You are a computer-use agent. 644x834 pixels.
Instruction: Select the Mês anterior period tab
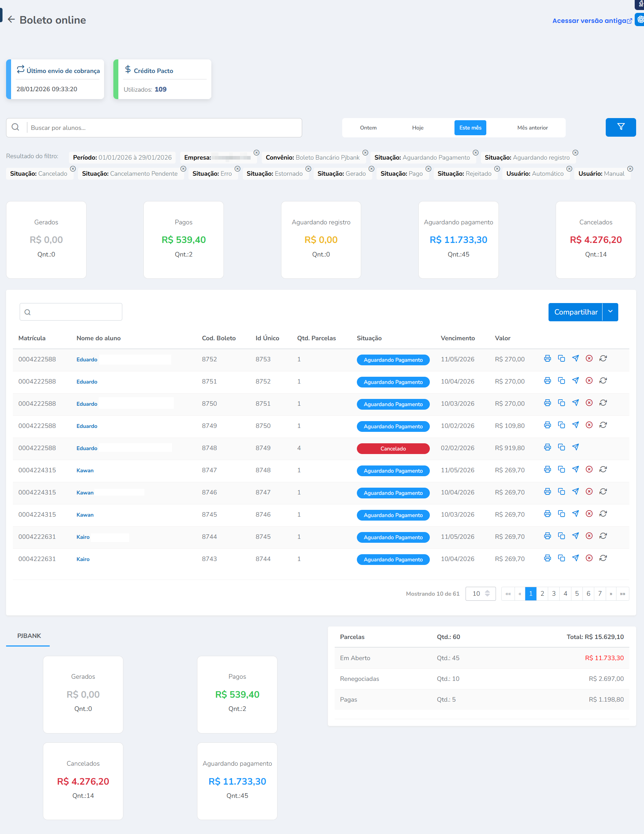(532, 127)
